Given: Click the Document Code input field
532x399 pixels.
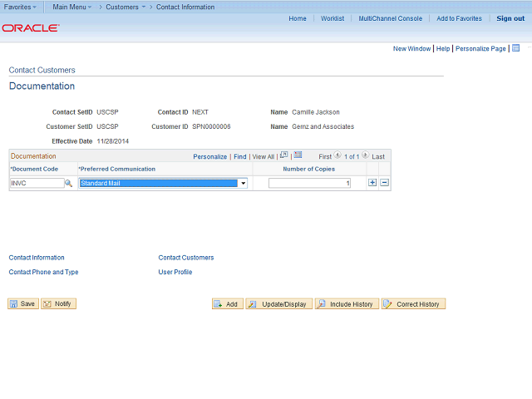Looking at the screenshot, I should [37, 183].
